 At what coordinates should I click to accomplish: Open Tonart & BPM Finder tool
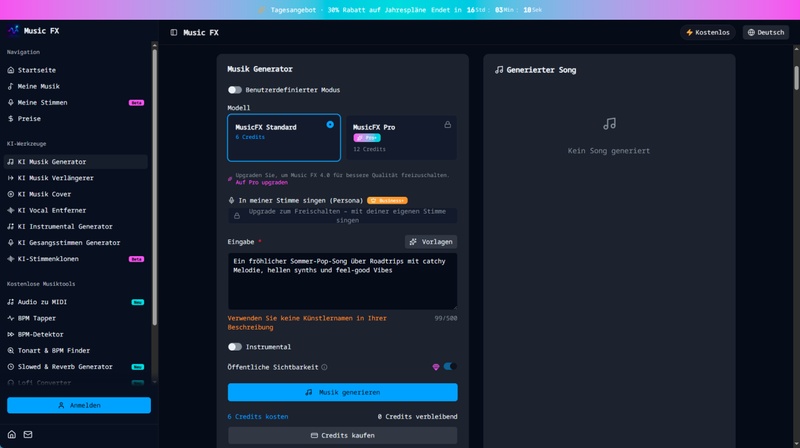[x=76, y=351]
